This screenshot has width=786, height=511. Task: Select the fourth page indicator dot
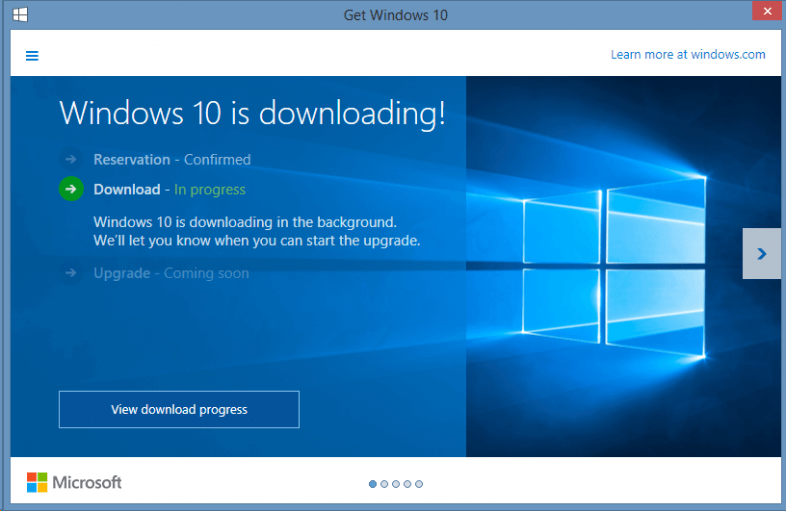408,484
